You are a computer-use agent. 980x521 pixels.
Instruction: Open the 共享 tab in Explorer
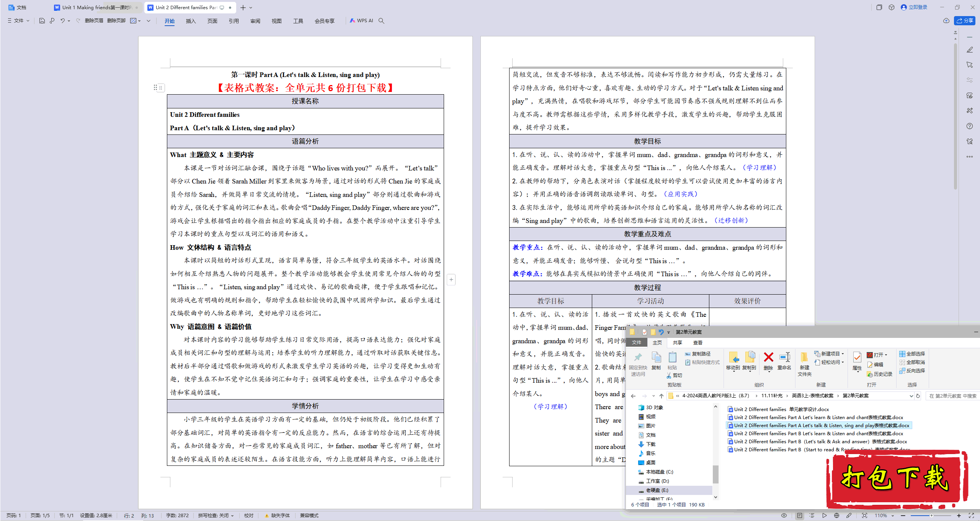pyautogui.click(x=677, y=342)
